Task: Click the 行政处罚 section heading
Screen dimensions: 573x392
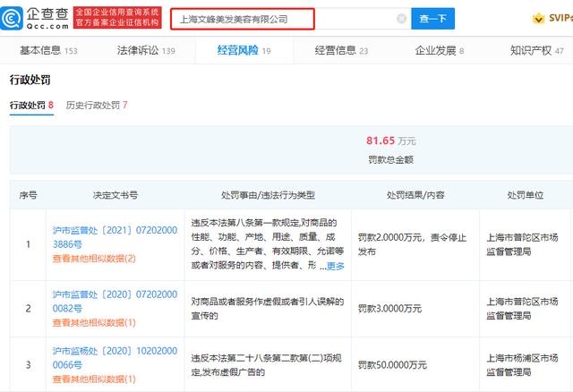Action: pos(30,80)
